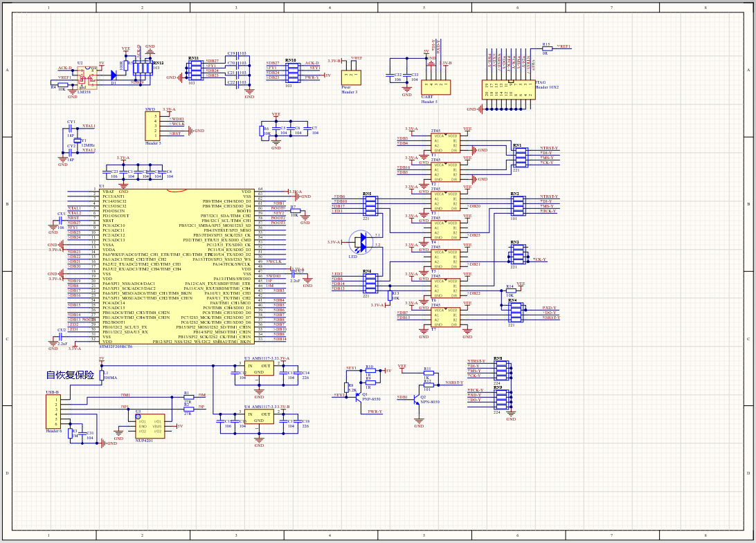Click the SWCLK net label on SWD header
Image resolution: width=756 pixels, height=543 pixels.
177,124
